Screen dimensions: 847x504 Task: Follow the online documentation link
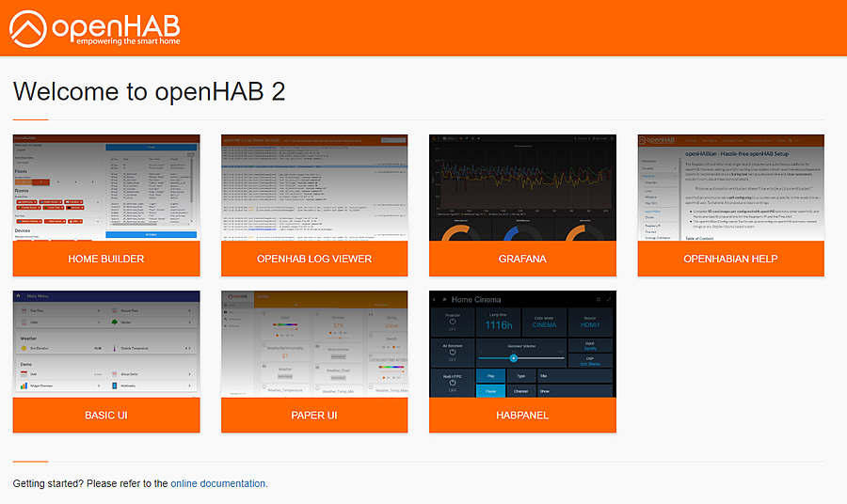pyautogui.click(x=217, y=483)
